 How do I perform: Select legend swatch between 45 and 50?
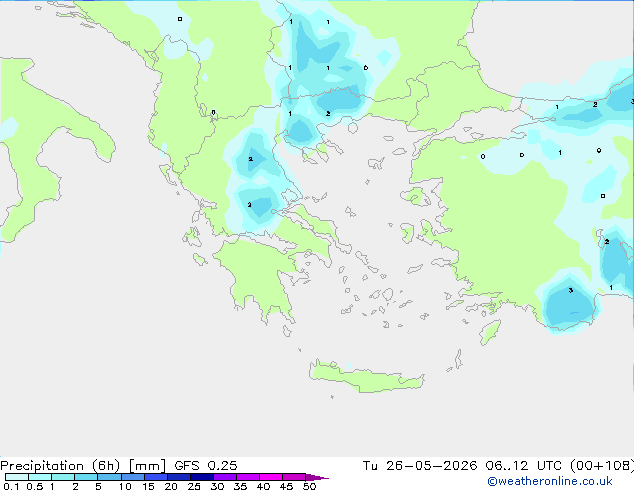tap(294, 477)
